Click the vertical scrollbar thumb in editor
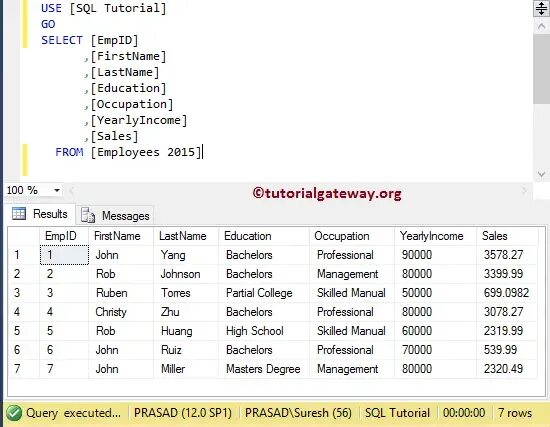 click(542, 69)
